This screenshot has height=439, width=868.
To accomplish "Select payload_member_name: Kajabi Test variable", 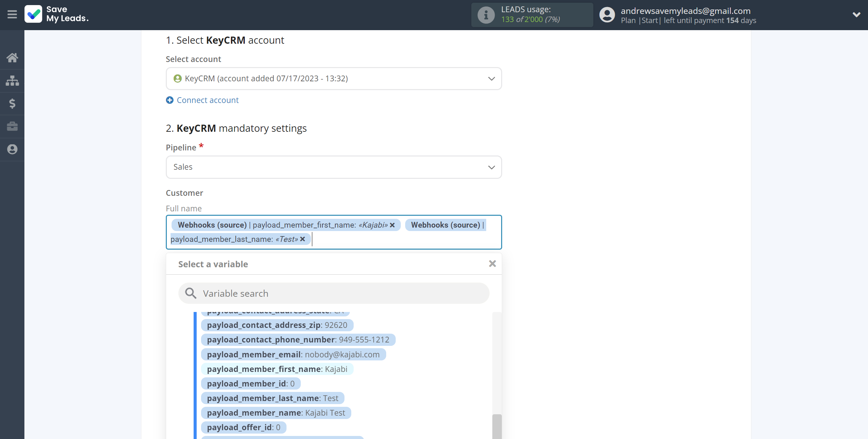I will click(x=276, y=413).
